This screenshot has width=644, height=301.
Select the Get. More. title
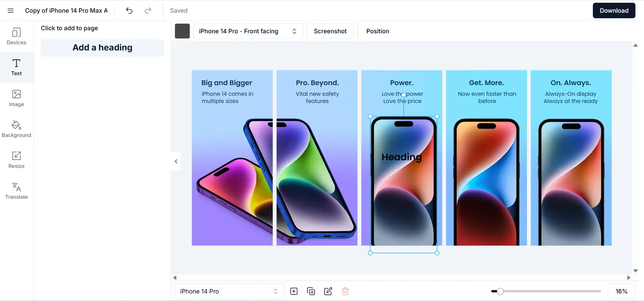(487, 83)
